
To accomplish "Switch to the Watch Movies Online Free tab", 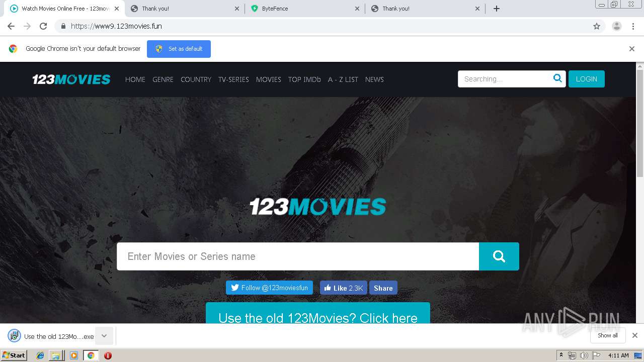I will (62, 9).
